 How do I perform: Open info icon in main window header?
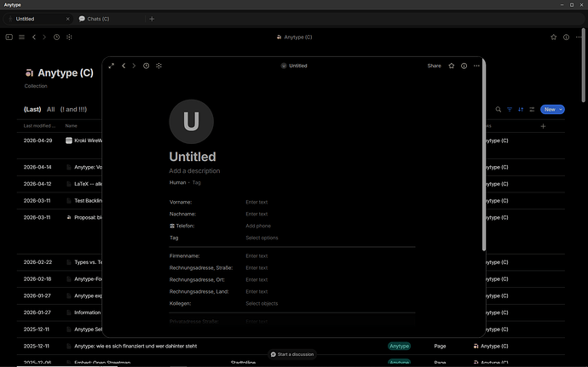coord(566,37)
